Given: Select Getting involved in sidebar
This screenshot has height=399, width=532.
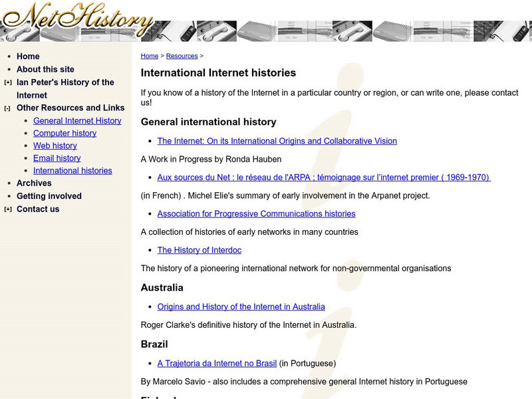Looking at the screenshot, I should click(49, 196).
